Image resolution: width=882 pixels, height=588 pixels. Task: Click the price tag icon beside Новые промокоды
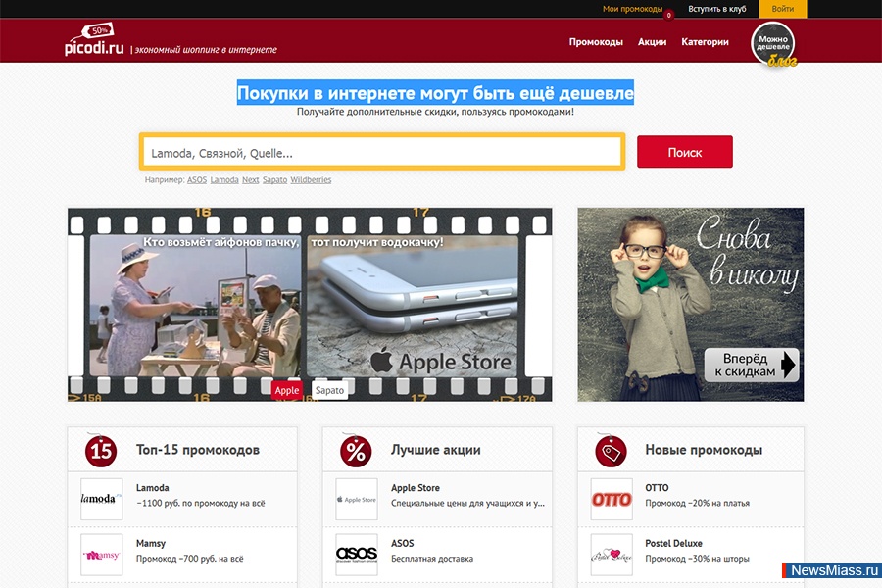610,448
